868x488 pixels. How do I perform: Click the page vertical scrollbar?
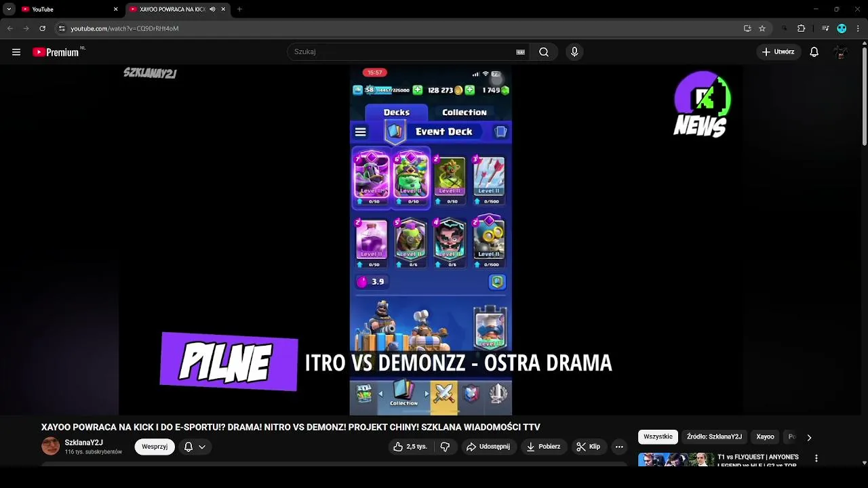click(x=864, y=97)
